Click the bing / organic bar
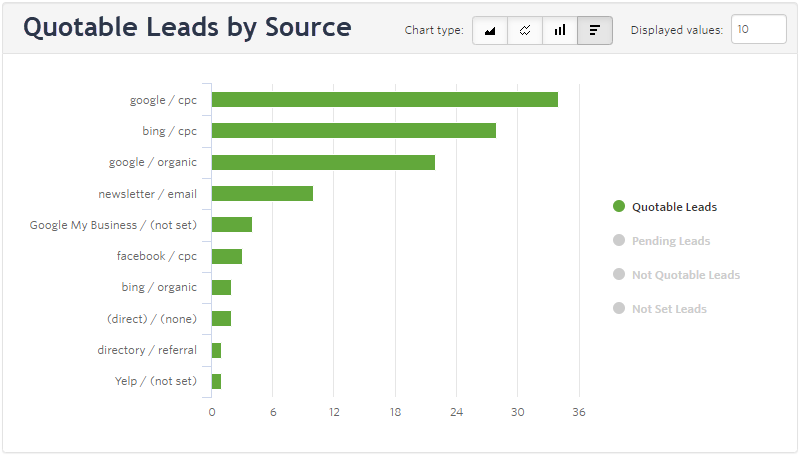 coord(221,287)
